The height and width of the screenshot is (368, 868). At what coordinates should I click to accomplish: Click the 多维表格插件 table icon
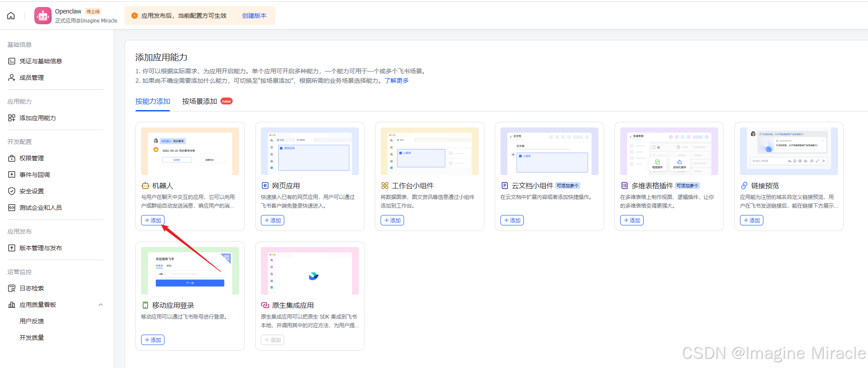pyautogui.click(x=624, y=186)
